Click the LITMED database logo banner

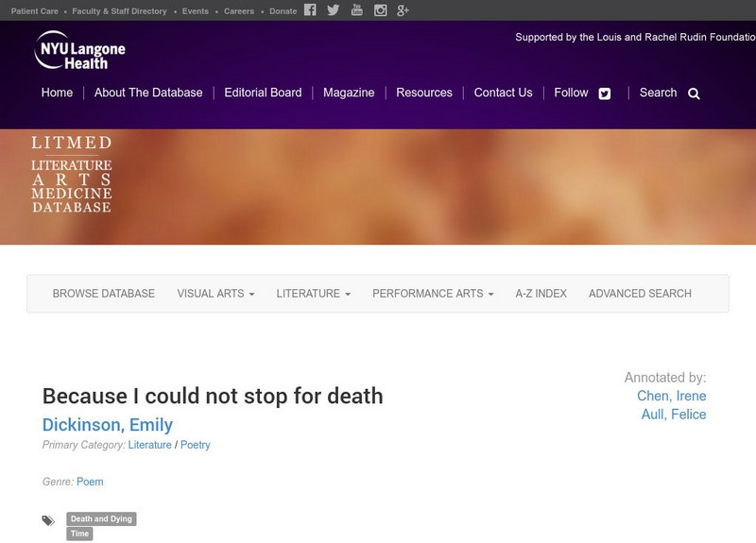71,174
